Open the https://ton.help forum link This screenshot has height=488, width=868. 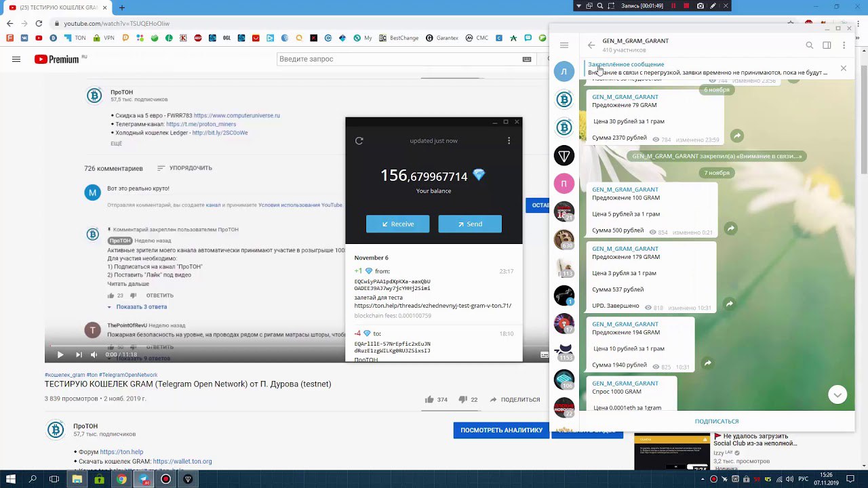(121, 452)
